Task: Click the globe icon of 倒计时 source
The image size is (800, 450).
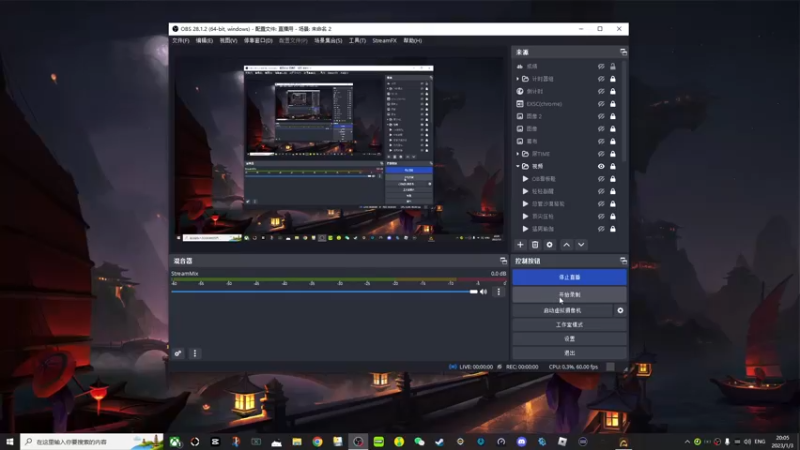Action: (520, 91)
